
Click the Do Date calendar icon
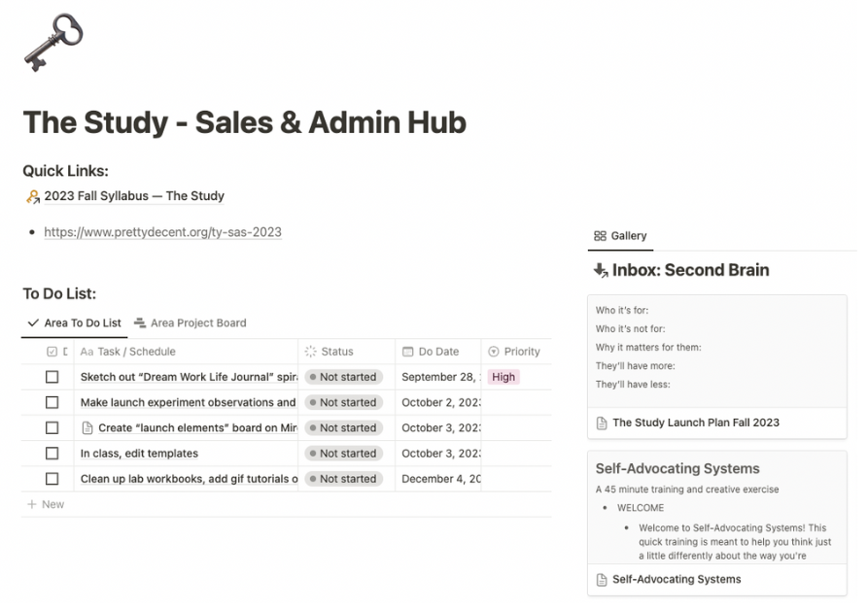tap(408, 352)
